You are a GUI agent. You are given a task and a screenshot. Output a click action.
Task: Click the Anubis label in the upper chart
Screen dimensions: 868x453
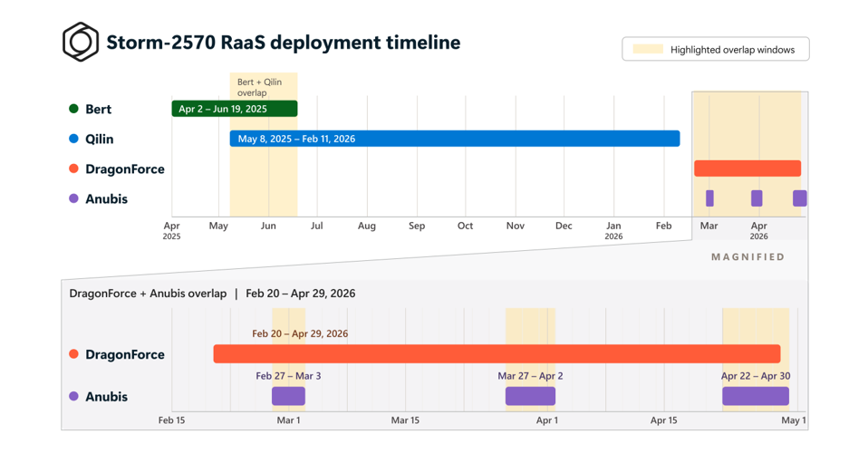(x=106, y=198)
